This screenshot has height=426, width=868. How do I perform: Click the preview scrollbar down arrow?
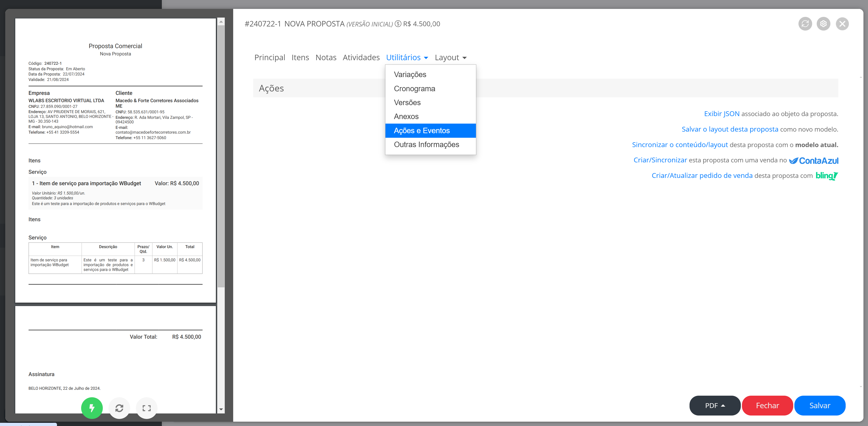click(x=221, y=409)
